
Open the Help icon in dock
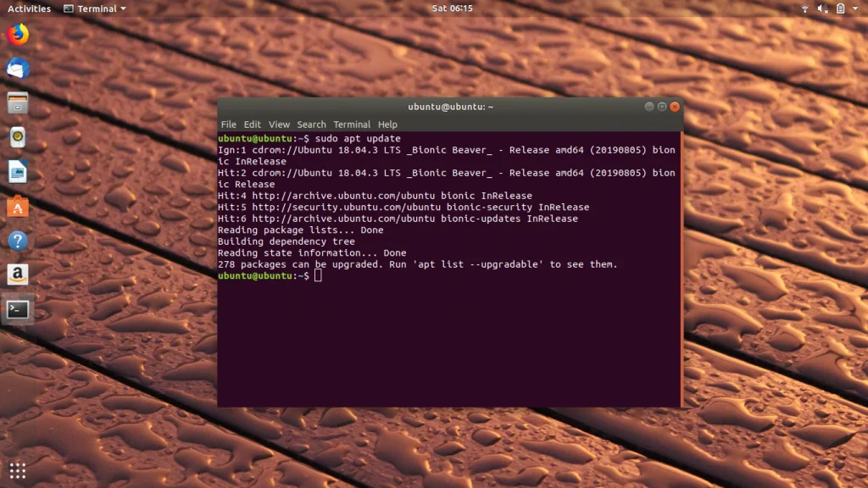pos(18,241)
